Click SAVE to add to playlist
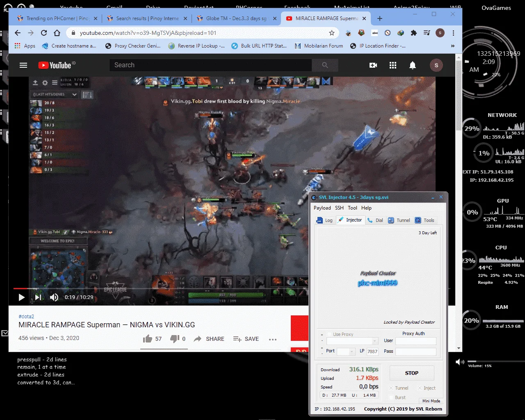The height and width of the screenshot is (420, 525). (246, 339)
